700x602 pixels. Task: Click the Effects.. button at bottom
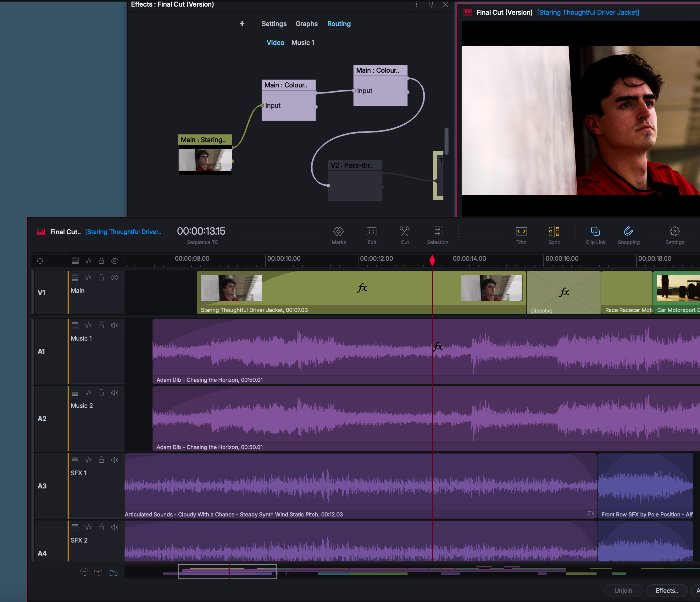pos(667,590)
